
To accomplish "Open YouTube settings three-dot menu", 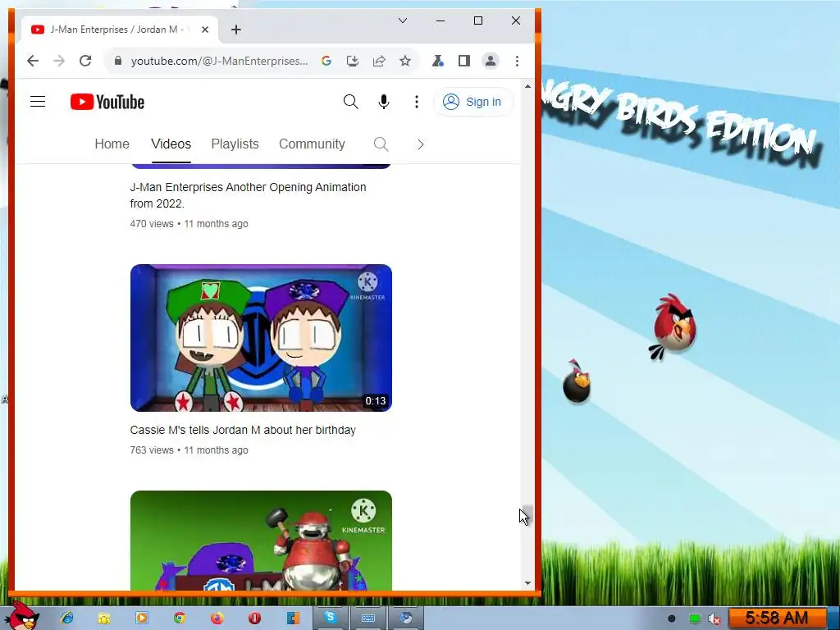I will tap(416, 102).
